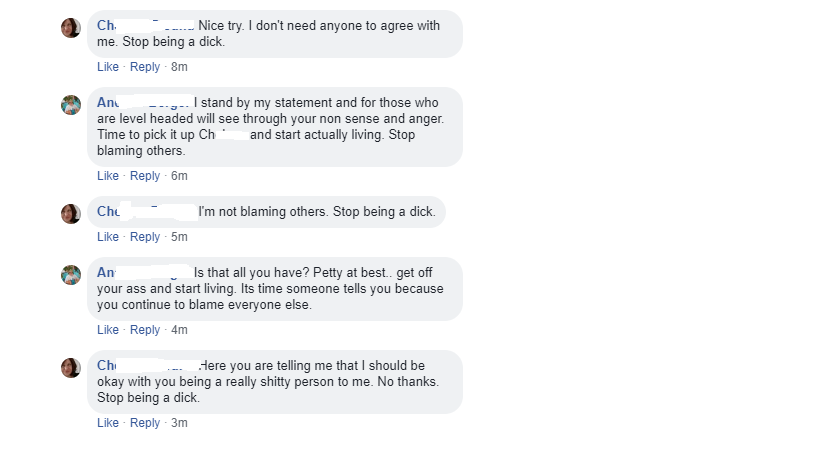The image size is (819, 460).
Task: Reply to the "Nice try" comment
Action: (x=145, y=67)
